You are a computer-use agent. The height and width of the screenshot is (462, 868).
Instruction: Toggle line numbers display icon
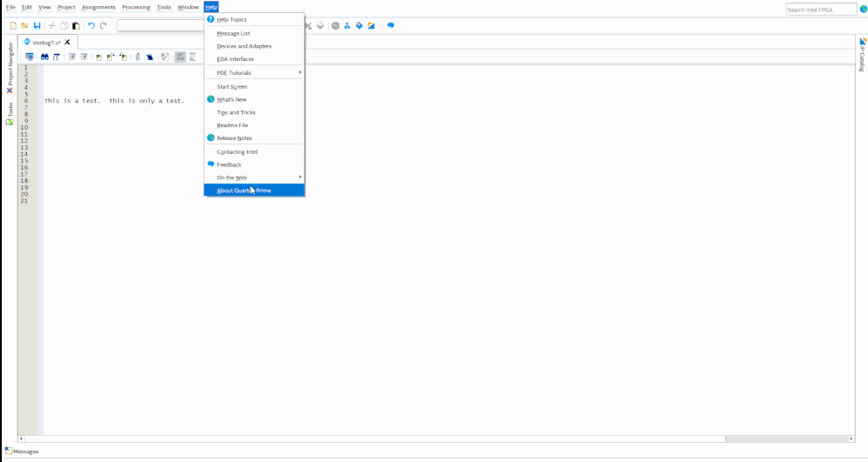180,57
